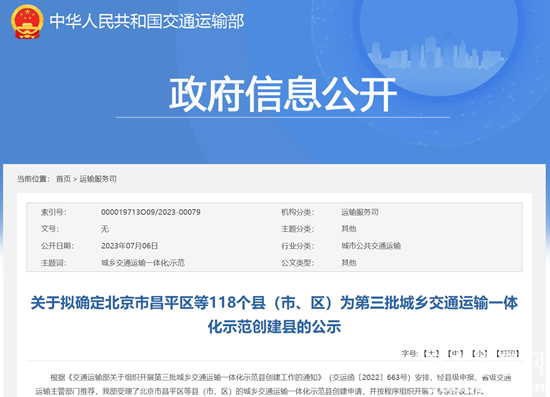Click the 中华人民共和国交通运输部 site title

[147, 21]
